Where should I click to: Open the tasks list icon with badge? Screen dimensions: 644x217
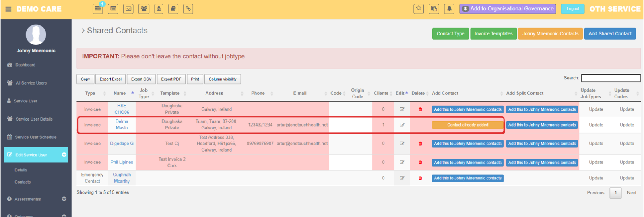click(98, 8)
